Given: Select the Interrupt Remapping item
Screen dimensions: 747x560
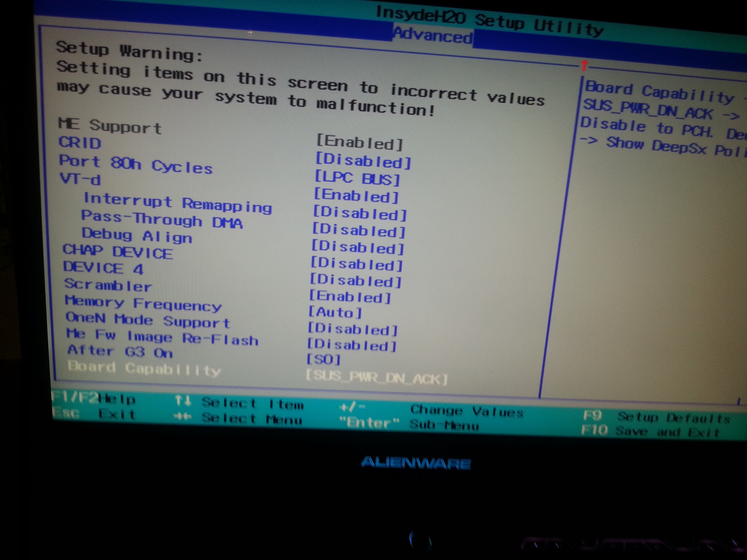Looking at the screenshot, I should 178,202.
